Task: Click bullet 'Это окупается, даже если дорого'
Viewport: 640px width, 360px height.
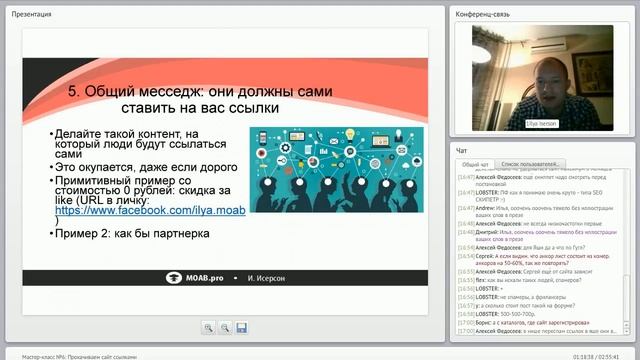Action: [x=146, y=167]
